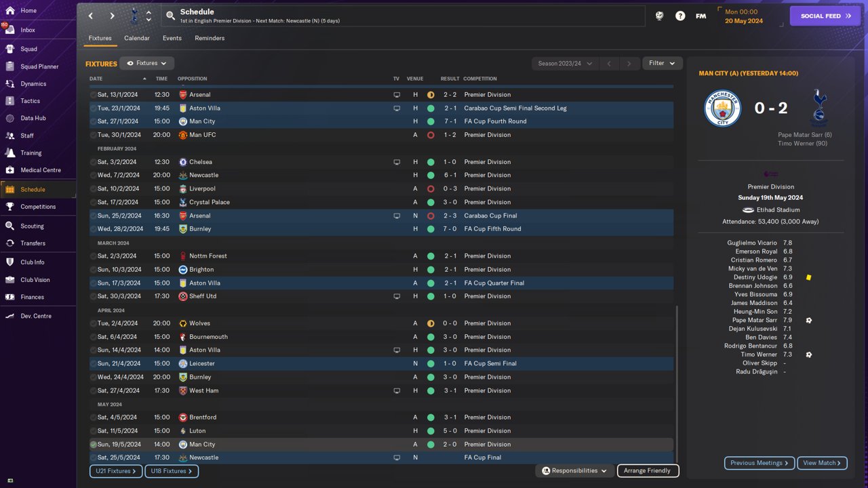Switch to the Calendar tab
Image resolution: width=868 pixels, height=488 pixels.
[136, 38]
